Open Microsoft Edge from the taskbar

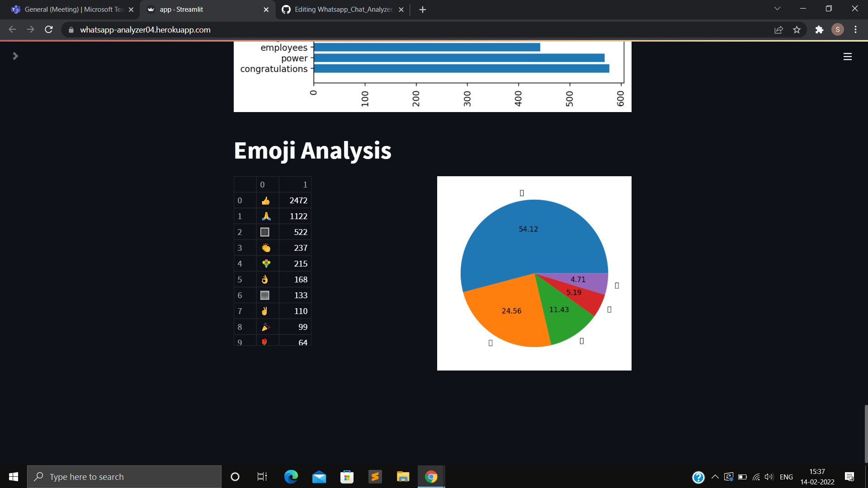click(291, 476)
